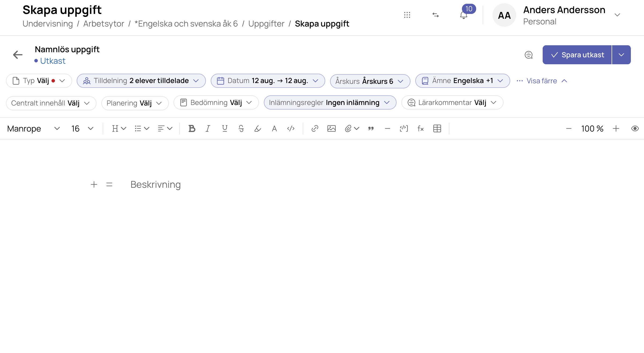Insert an image
644x353 pixels.
(331, 129)
